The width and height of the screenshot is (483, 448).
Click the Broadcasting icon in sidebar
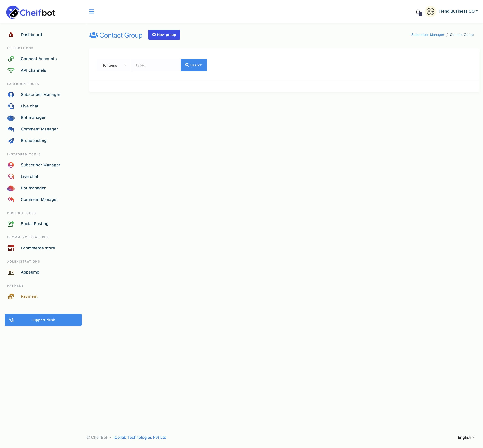11,140
